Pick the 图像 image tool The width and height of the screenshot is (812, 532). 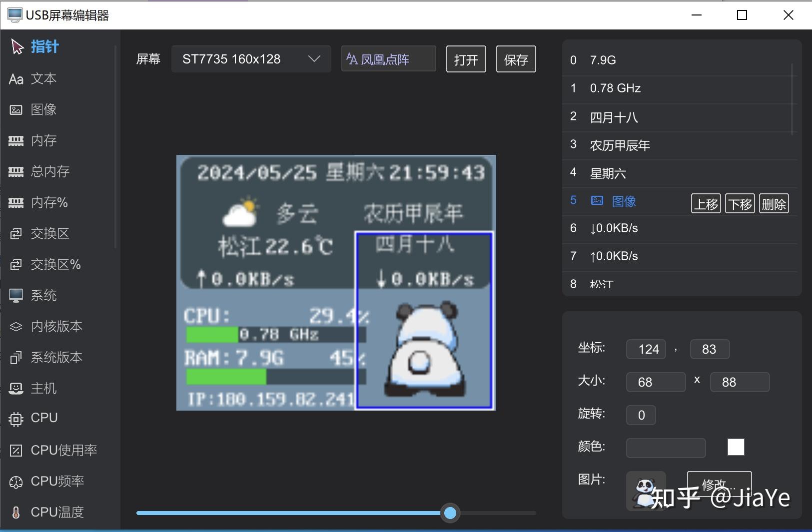click(33, 109)
